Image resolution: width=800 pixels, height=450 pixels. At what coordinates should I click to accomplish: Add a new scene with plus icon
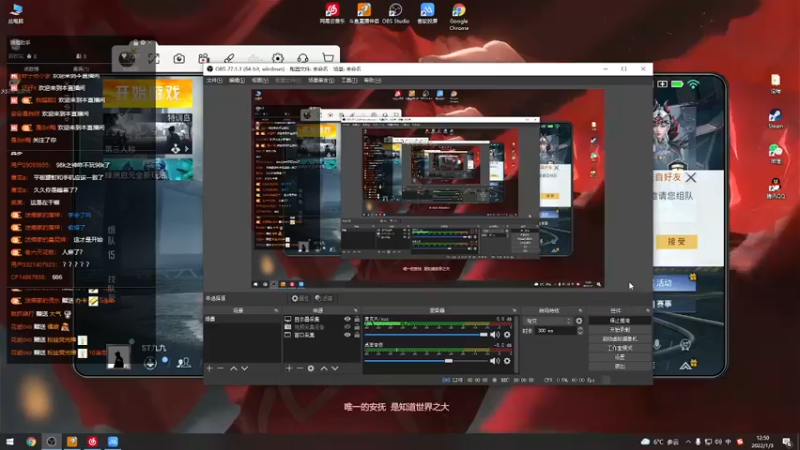[x=209, y=368]
